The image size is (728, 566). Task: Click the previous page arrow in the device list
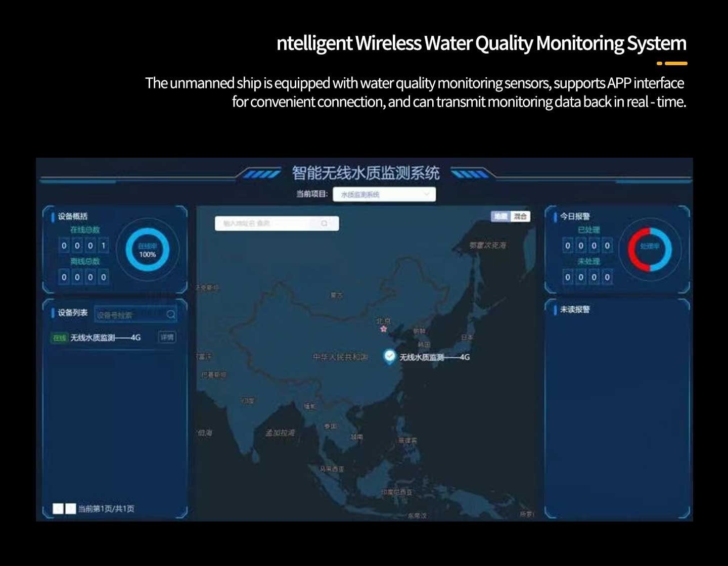tap(58, 508)
